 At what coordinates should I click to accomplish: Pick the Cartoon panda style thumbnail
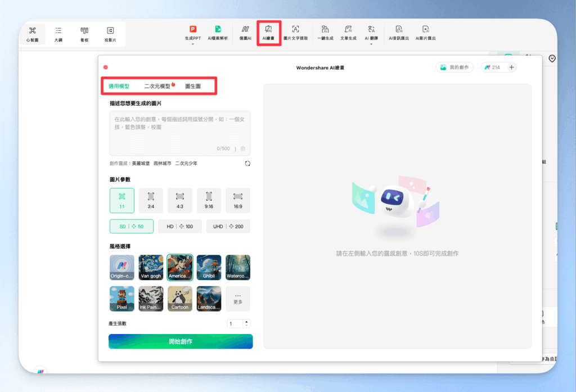pyautogui.click(x=180, y=299)
